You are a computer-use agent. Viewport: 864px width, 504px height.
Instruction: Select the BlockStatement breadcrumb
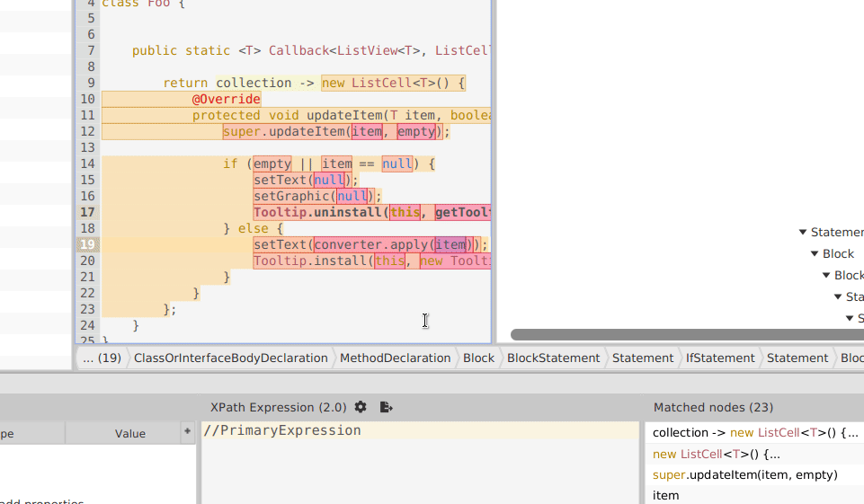pyautogui.click(x=553, y=358)
